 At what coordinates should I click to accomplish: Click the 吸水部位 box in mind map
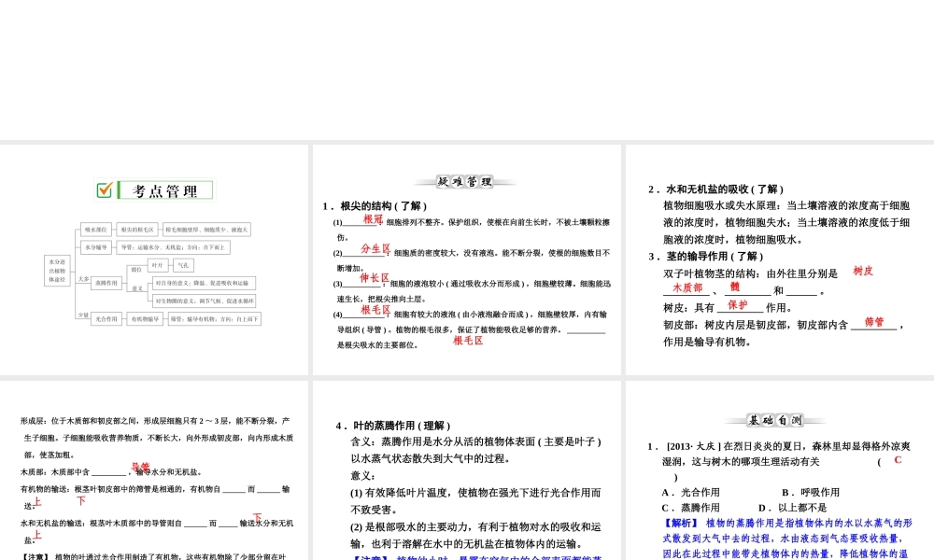96,229
